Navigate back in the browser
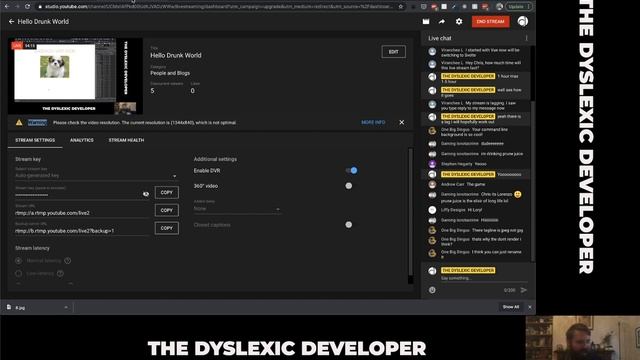The image size is (640, 360). [7, 7]
